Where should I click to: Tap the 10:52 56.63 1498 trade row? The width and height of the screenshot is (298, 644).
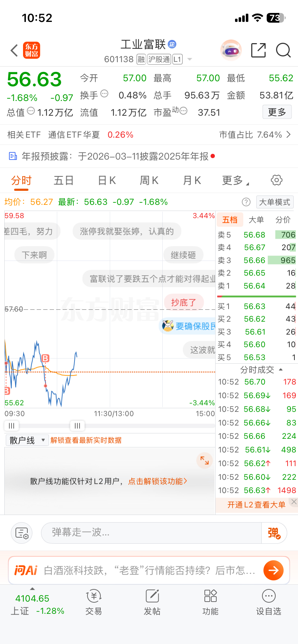pos(257,490)
